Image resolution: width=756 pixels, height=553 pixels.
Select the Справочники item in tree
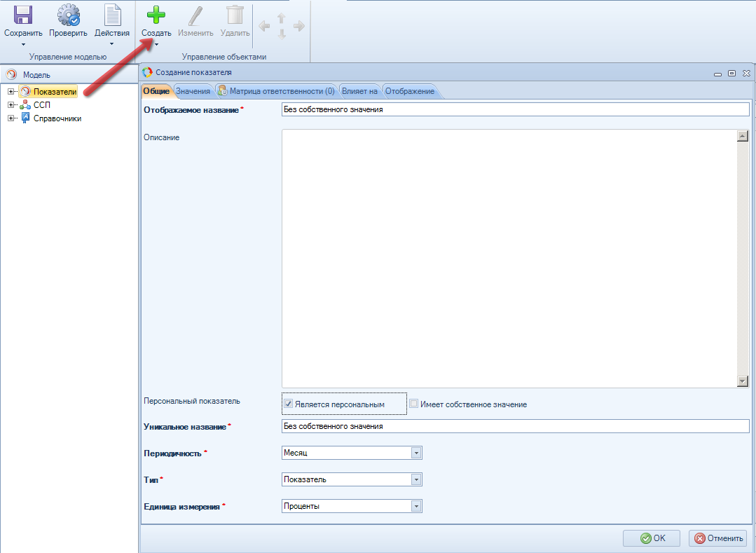(x=57, y=118)
